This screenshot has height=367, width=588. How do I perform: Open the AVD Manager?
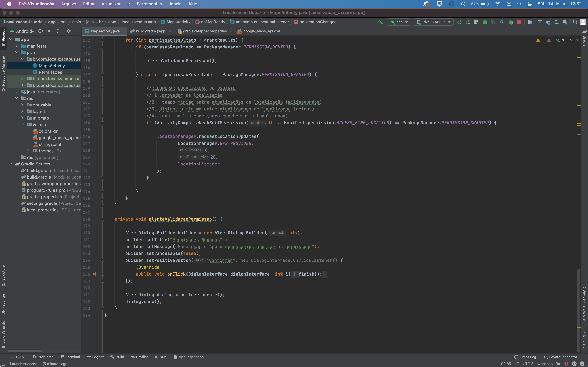click(x=556, y=22)
